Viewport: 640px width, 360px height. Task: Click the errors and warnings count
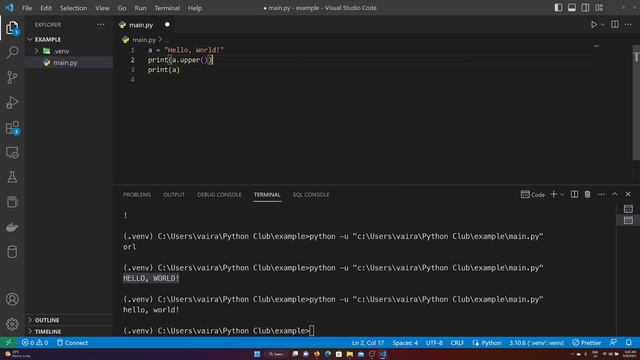pos(35,342)
